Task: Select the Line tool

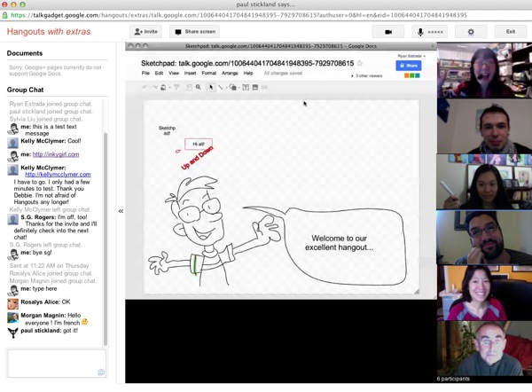Action: coord(221,88)
